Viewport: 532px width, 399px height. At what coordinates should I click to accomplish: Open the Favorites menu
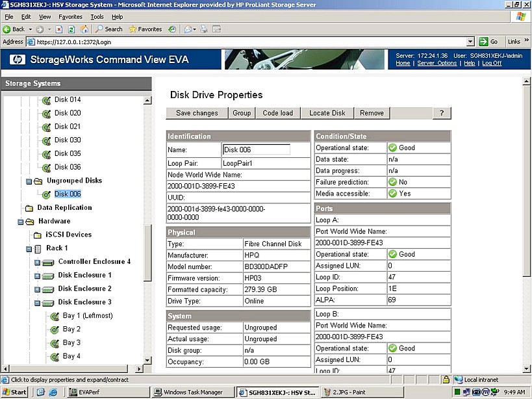70,17
